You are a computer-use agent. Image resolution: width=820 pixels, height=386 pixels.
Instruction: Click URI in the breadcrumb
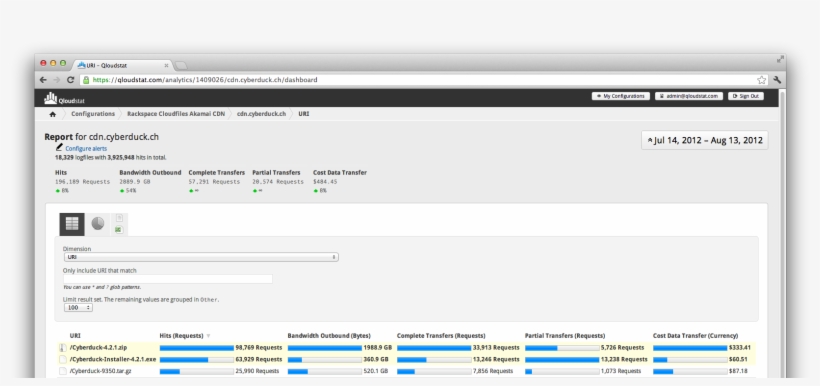point(304,113)
